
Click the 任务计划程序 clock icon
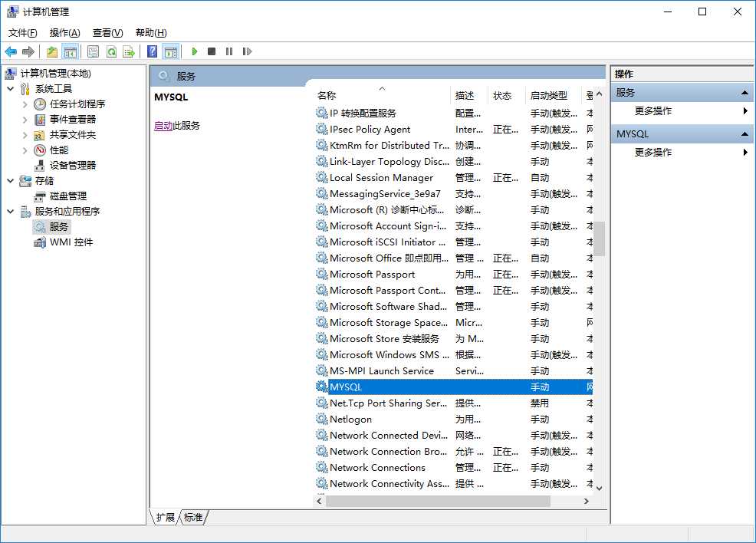[x=40, y=104]
